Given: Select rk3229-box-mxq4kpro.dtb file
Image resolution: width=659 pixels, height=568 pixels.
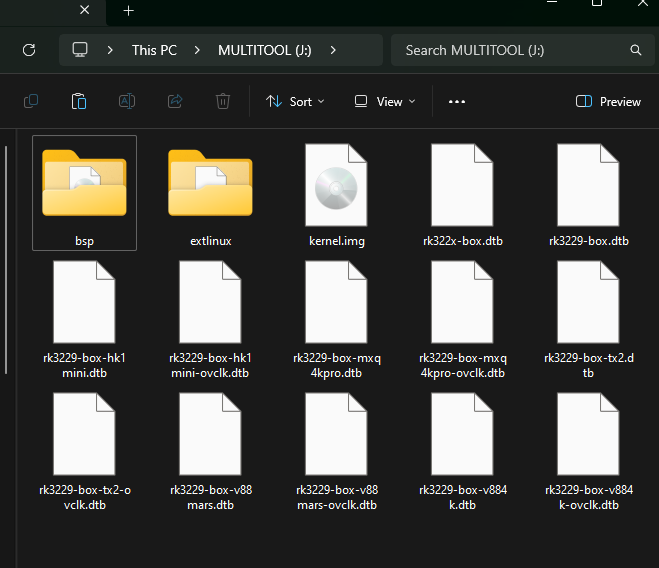Looking at the screenshot, I should point(336,320).
